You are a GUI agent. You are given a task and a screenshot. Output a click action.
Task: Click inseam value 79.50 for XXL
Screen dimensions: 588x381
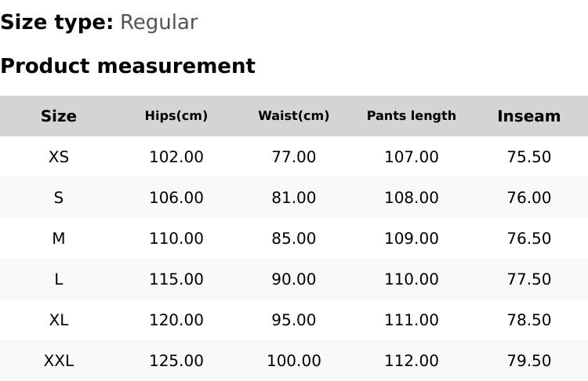point(529,361)
